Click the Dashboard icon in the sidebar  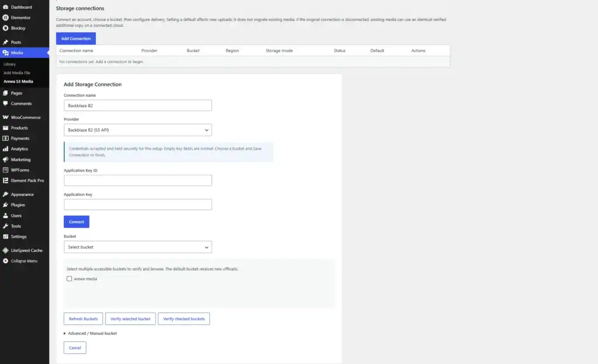point(5,7)
